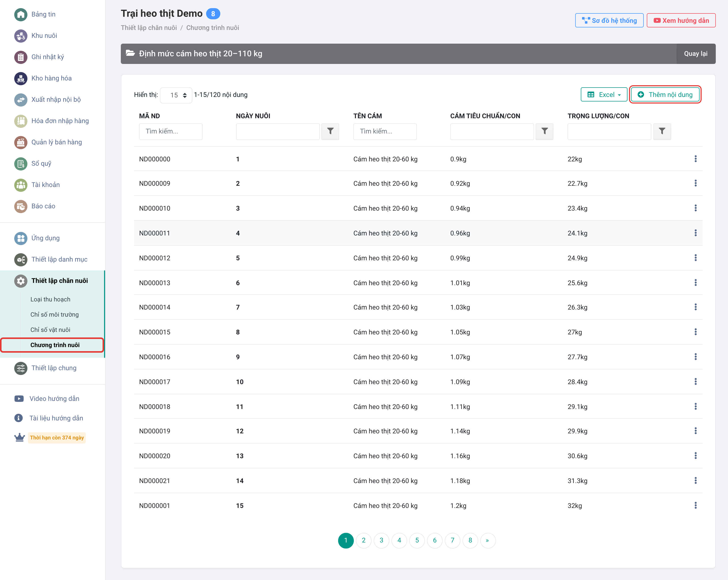This screenshot has height=580, width=728.
Task: Click the Tài khoản users icon
Action: (21, 185)
